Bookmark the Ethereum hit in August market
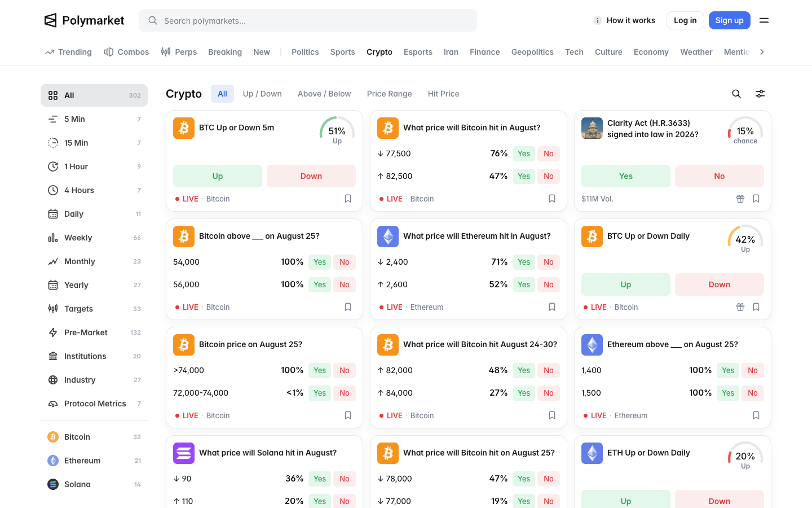The height and width of the screenshot is (508, 812). coord(552,307)
